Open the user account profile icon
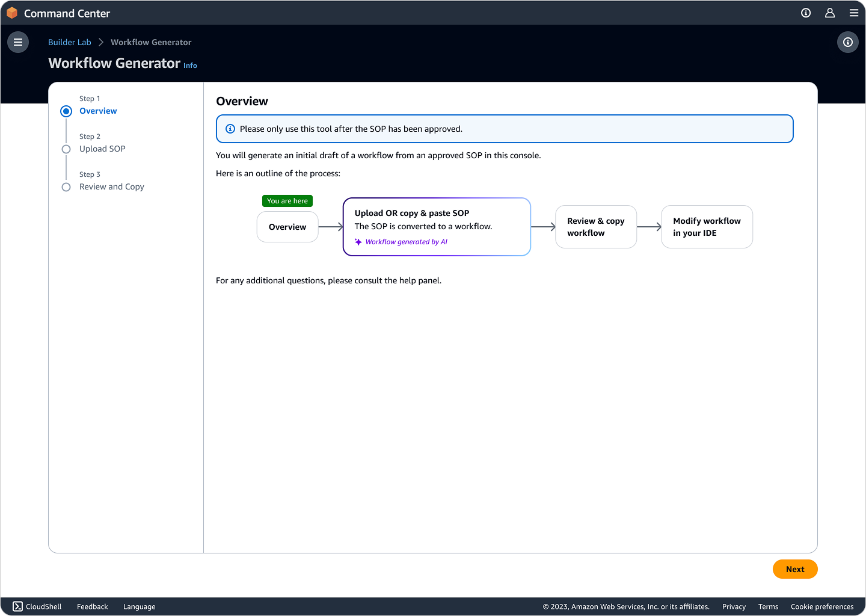866x616 pixels. tap(830, 13)
